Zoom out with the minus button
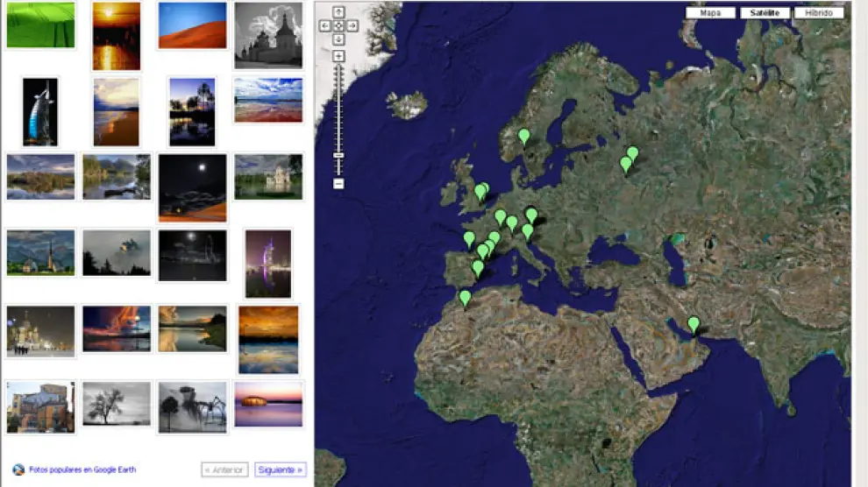Image resolution: width=868 pixels, height=487 pixels. 339,184
